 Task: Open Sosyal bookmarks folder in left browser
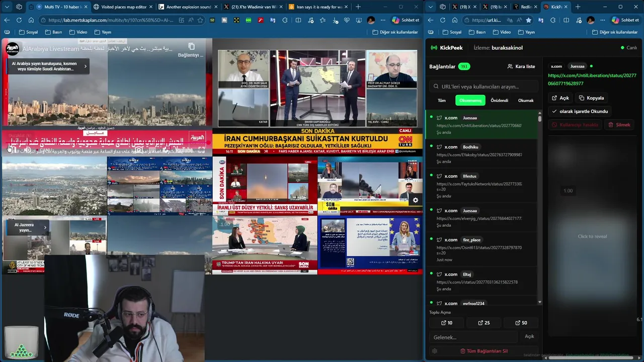[28, 32]
